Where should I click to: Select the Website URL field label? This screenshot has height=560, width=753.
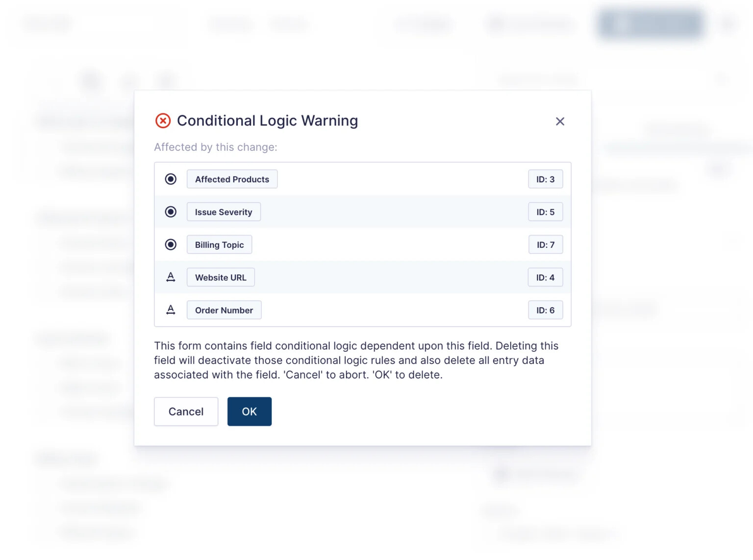[221, 277]
